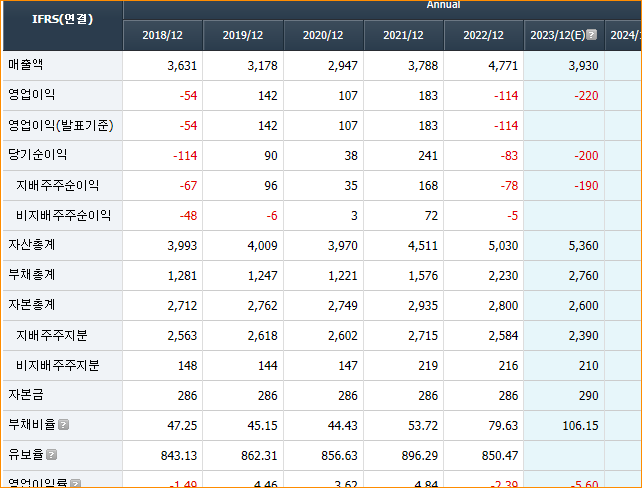
Task: Select the 2021/12 column header
Action: [x=403, y=35]
